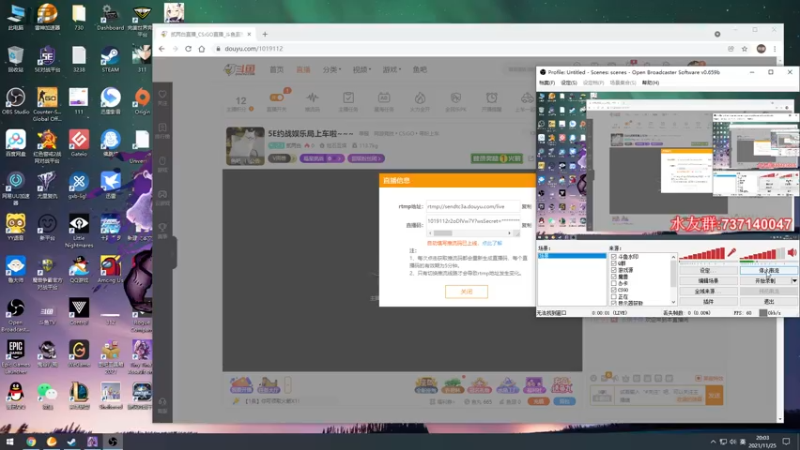The image size is (800, 450).
Task: Click the 火力全开 flame icon
Action: click(420, 97)
